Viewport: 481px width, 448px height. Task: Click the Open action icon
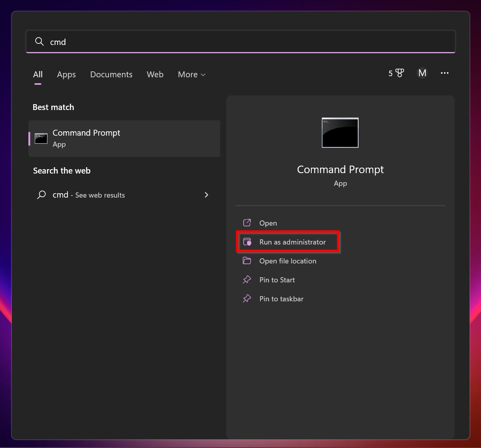(x=247, y=223)
